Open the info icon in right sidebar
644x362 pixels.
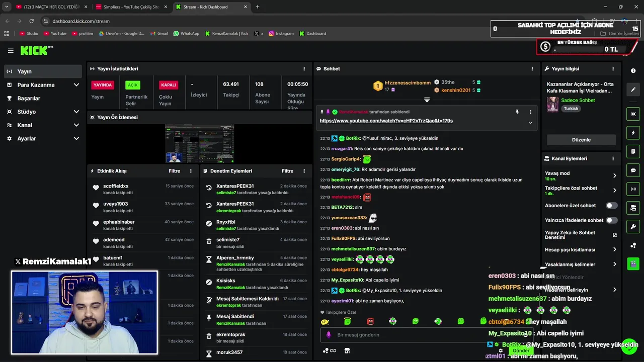(x=633, y=71)
